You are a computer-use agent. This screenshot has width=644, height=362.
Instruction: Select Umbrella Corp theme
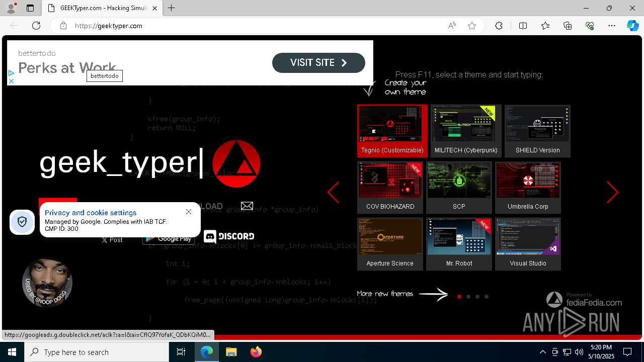(528, 188)
